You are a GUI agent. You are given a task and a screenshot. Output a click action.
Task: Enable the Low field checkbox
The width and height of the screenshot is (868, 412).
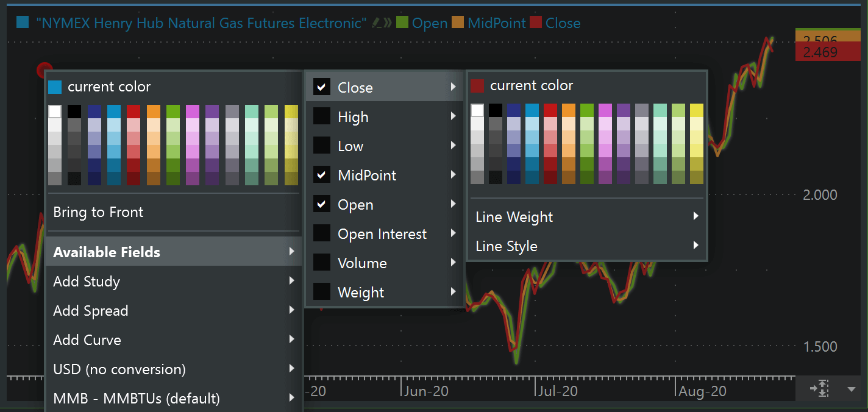pyautogui.click(x=322, y=146)
